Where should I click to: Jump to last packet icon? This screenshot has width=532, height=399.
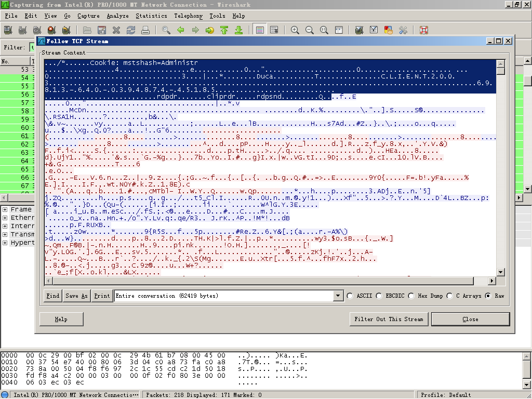[239, 30]
